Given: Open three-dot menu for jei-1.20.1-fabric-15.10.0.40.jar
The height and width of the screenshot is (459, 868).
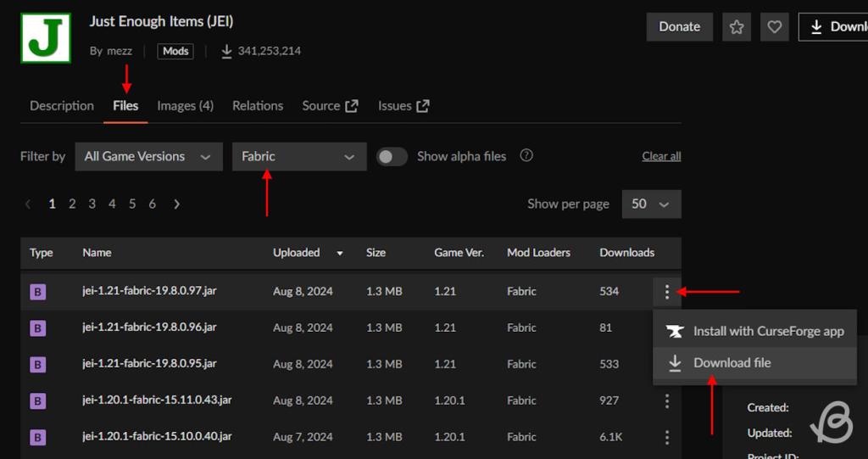Looking at the screenshot, I should pyautogui.click(x=667, y=437).
